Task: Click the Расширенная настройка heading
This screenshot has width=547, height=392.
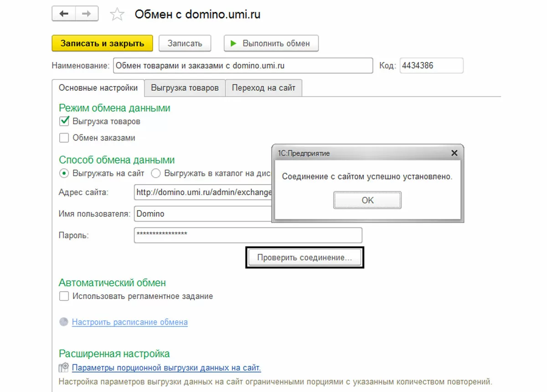Action: point(114,354)
